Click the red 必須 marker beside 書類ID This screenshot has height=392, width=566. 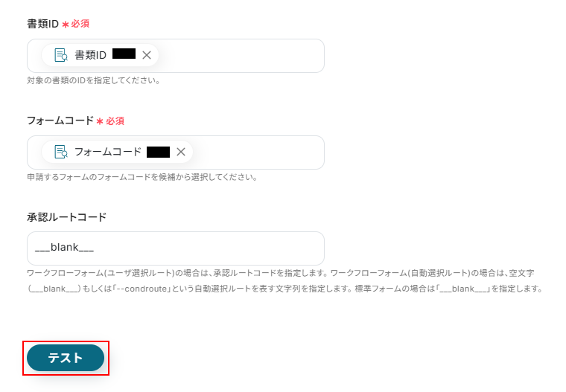pos(80,24)
